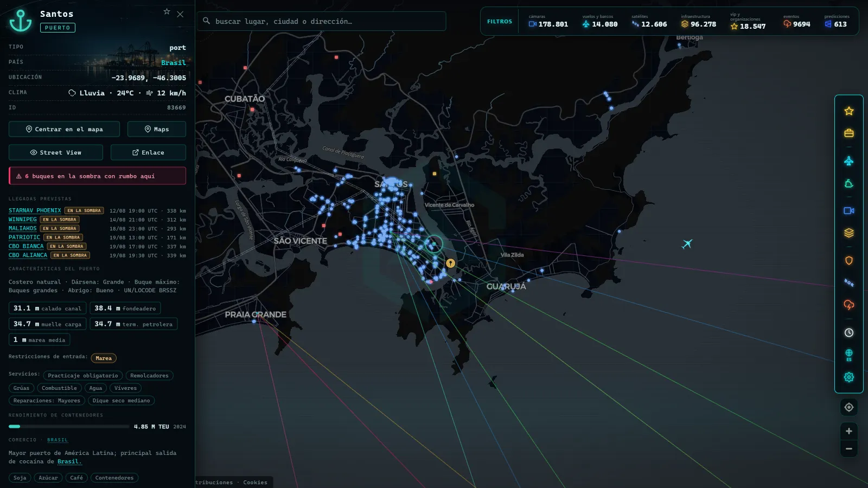Change language via globe ES icon
868x488 pixels.
click(849, 355)
